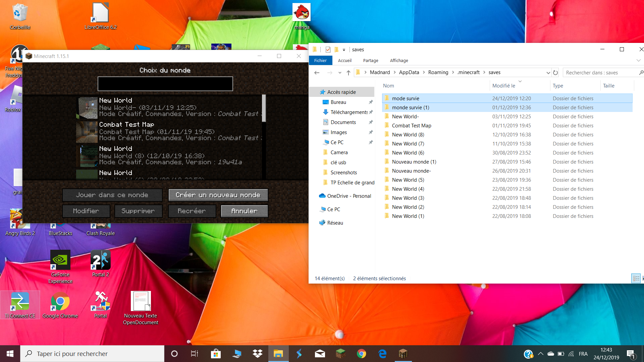Open Google Chrome from the taskbar
The width and height of the screenshot is (644, 362).
click(x=361, y=354)
